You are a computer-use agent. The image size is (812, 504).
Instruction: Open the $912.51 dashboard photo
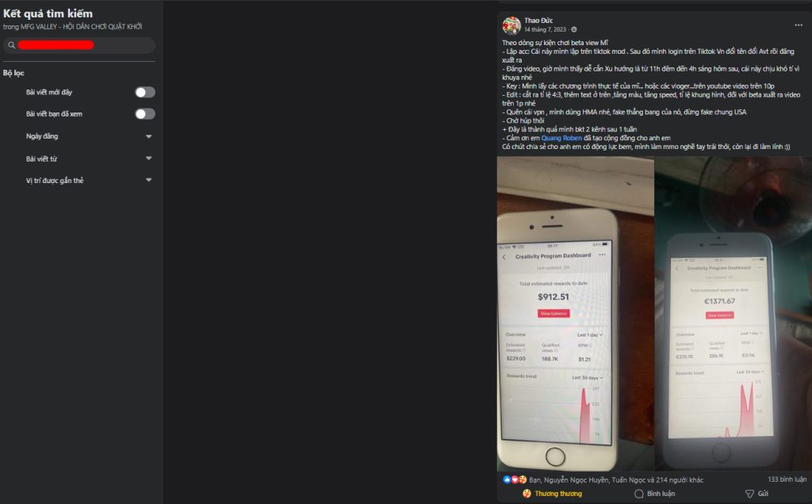coord(576,314)
